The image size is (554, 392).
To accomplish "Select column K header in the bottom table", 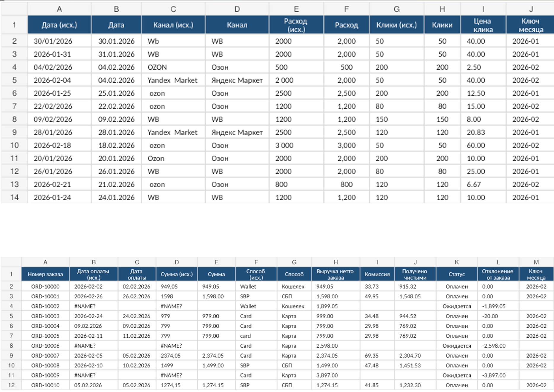I will click(x=456, y=262).
